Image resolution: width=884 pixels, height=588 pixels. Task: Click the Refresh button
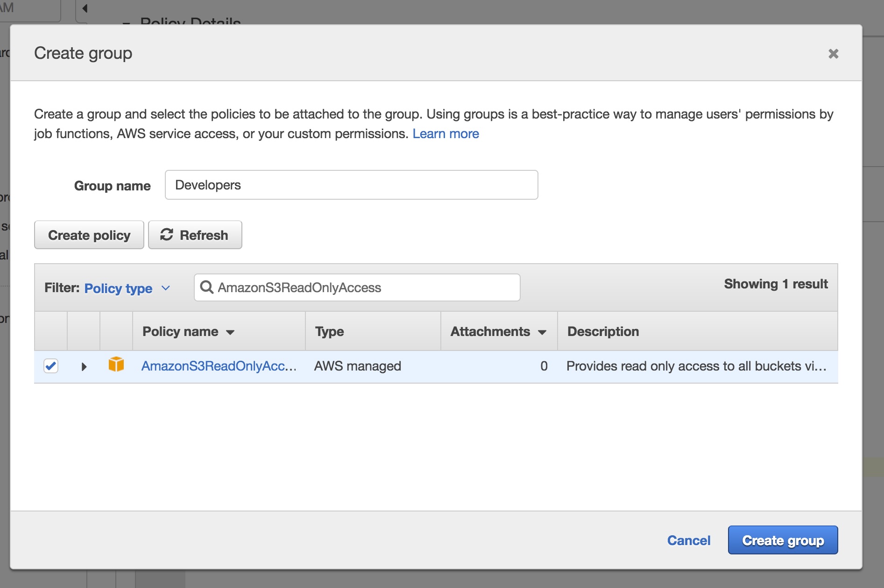coord(195,235)
